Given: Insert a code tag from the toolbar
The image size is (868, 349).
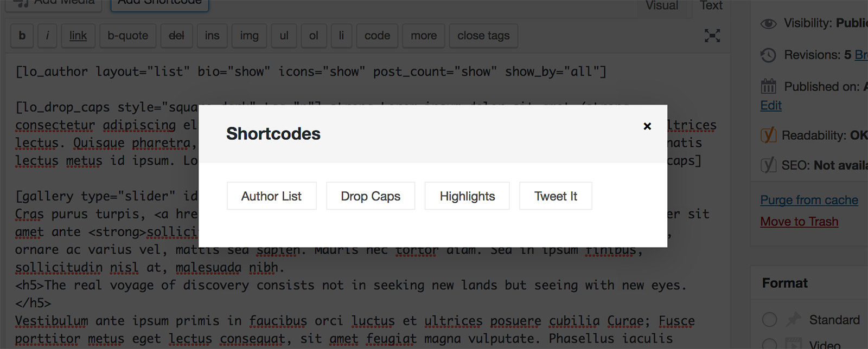Looking at the screenshot, I should pos(376,35).
